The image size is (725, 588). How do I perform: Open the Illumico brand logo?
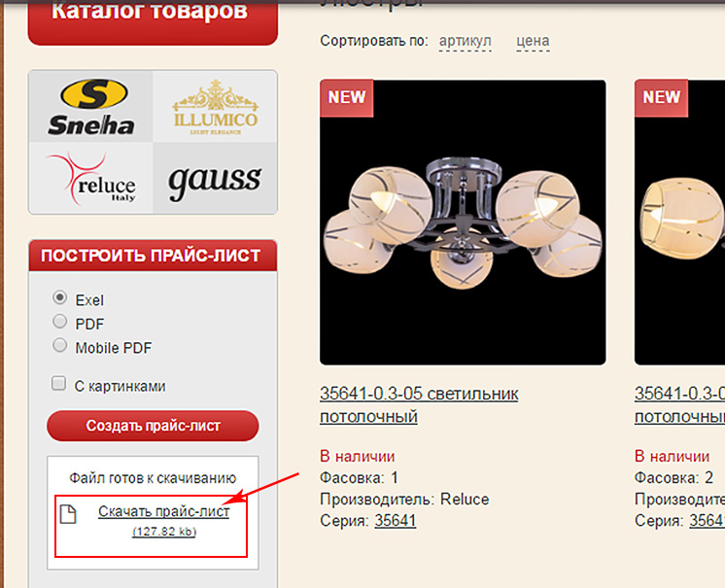click(x=215, y=107)
